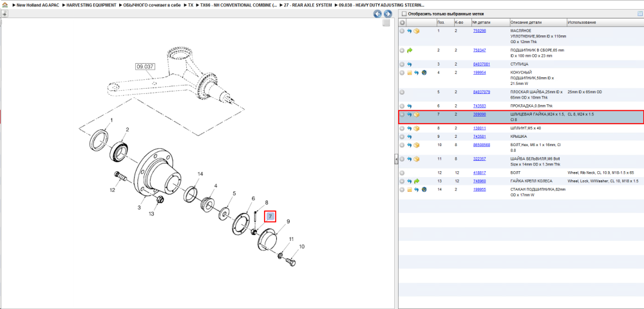The width and height of the screenshot is (644, 309).
Task: Click the box icon for part 322357
Action: (x=417, y=159)
